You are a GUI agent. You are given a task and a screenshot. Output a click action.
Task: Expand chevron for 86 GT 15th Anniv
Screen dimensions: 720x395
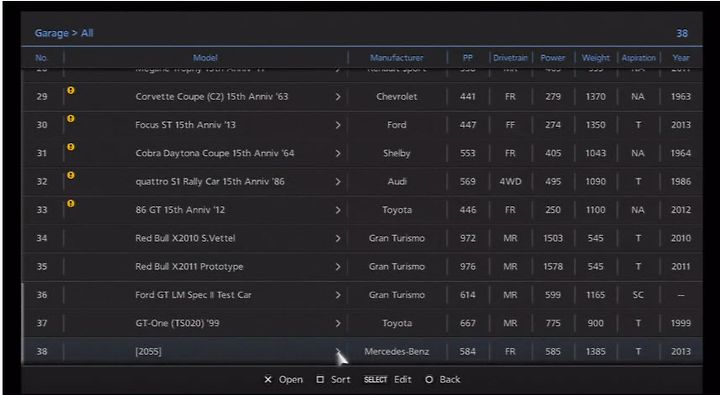pos(338,210)
